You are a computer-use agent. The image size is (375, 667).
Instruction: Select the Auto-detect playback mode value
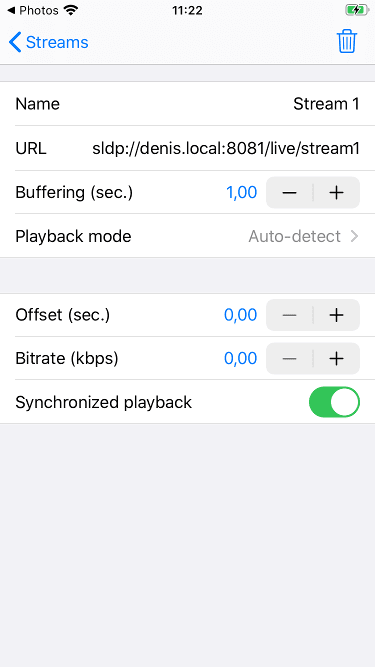point(294,236)
